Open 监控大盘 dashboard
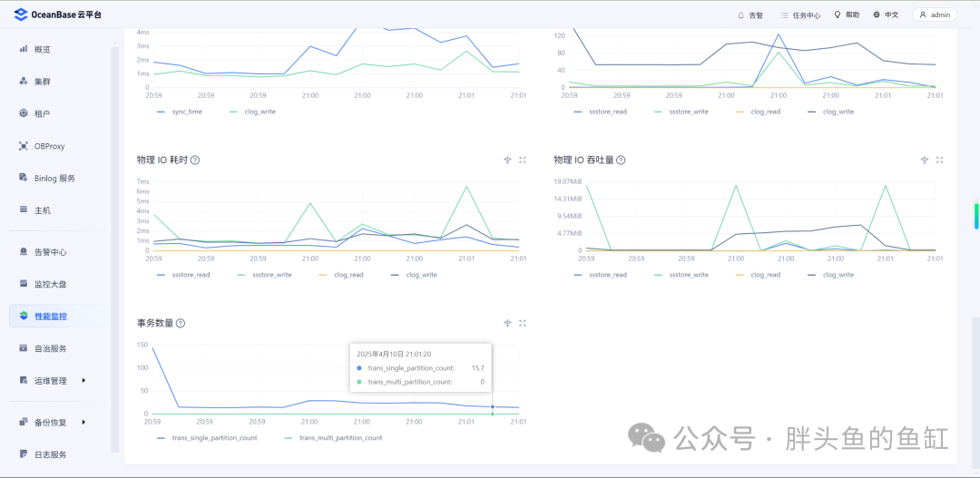This screenshot has height=478, width=980. pyautogui.click(x=50, y=284)
